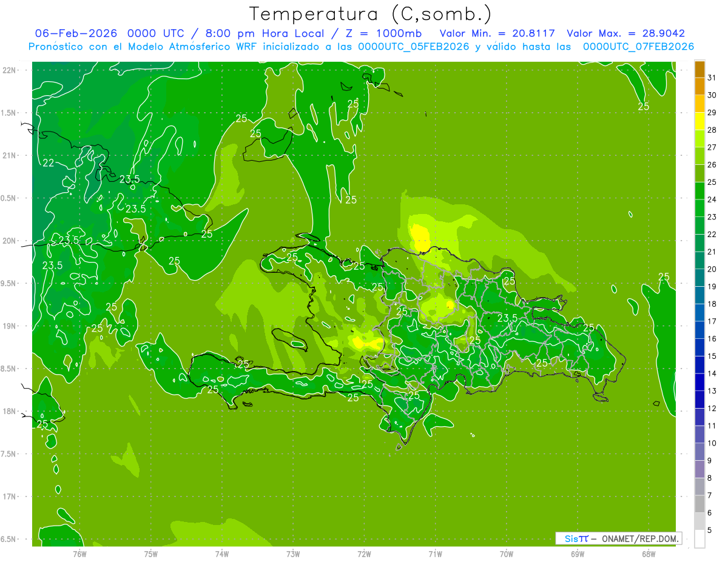Click the "0000UTC_07FEB2026" valid-until time
The width and height of the screenshot is (728, 562).
tap(638, 47)
